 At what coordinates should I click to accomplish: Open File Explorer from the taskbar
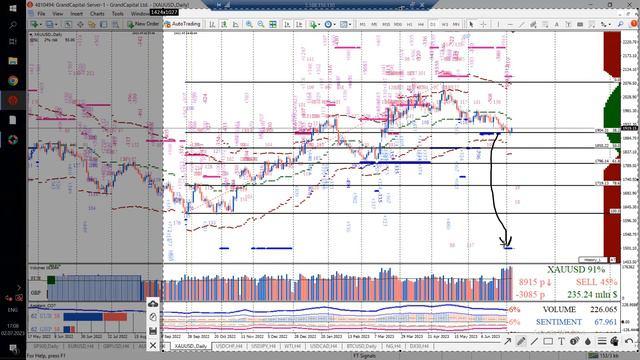pyautogui.click(x=13, y=61)
